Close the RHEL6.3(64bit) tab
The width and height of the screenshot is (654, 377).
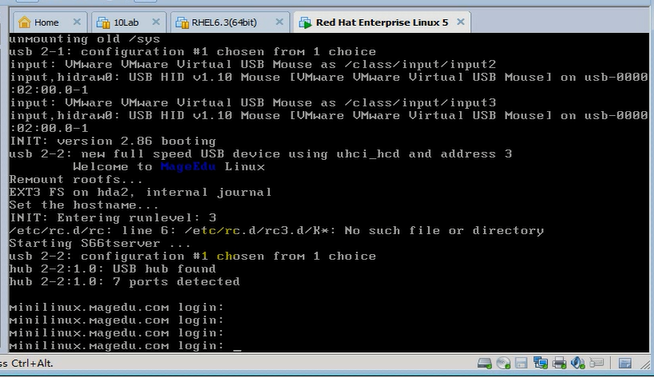pyautogui.click(x=279, y=22)
